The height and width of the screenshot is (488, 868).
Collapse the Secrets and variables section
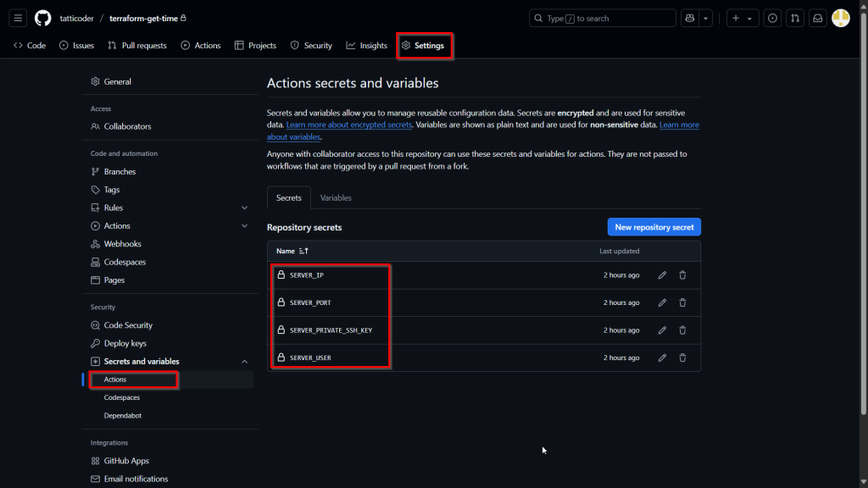coord(244,362)
